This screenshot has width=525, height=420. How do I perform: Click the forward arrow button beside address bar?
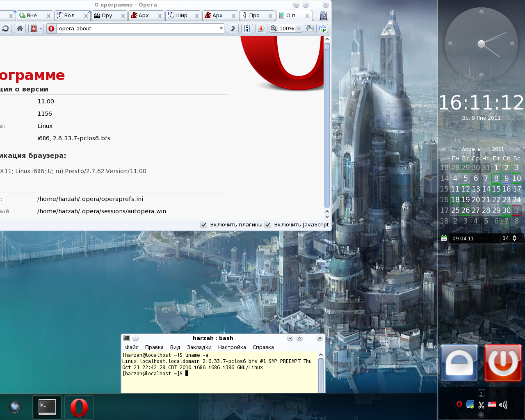tap(233, 28)
